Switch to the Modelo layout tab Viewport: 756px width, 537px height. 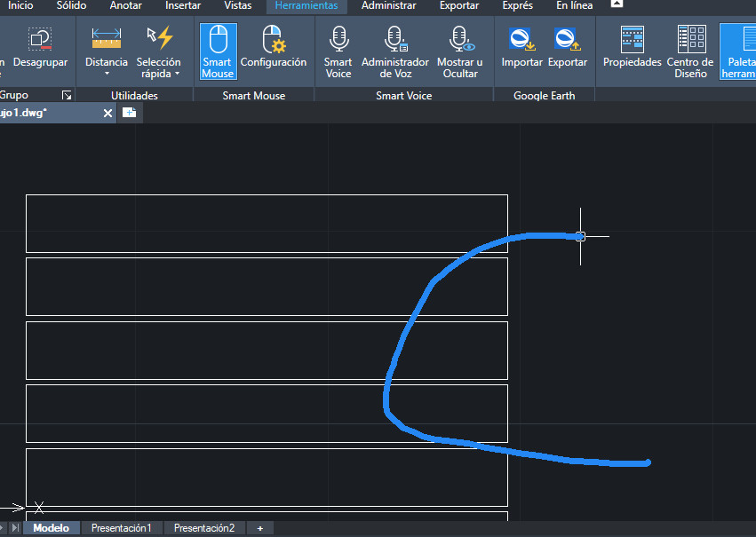click(x=52, y=528)
